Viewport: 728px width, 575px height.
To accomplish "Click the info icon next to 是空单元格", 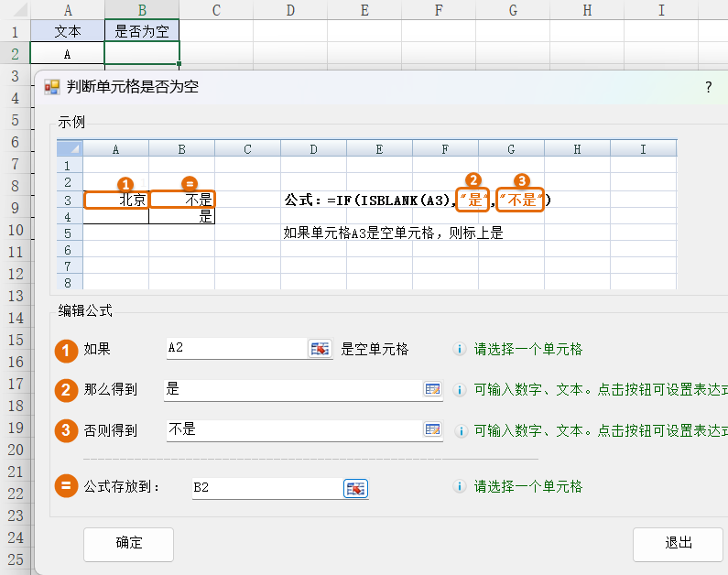I will 461,350.
